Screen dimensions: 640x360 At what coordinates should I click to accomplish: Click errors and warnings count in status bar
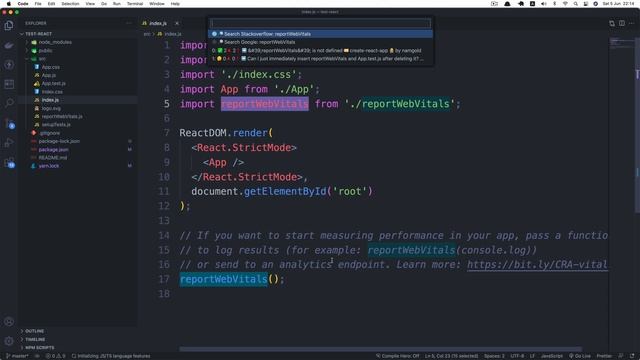click(56, 356)
